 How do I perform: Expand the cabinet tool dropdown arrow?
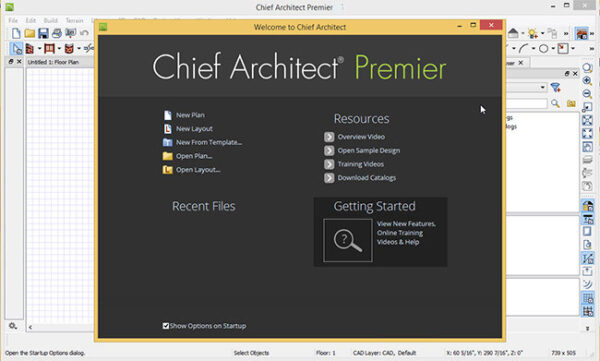coord(79,49)
